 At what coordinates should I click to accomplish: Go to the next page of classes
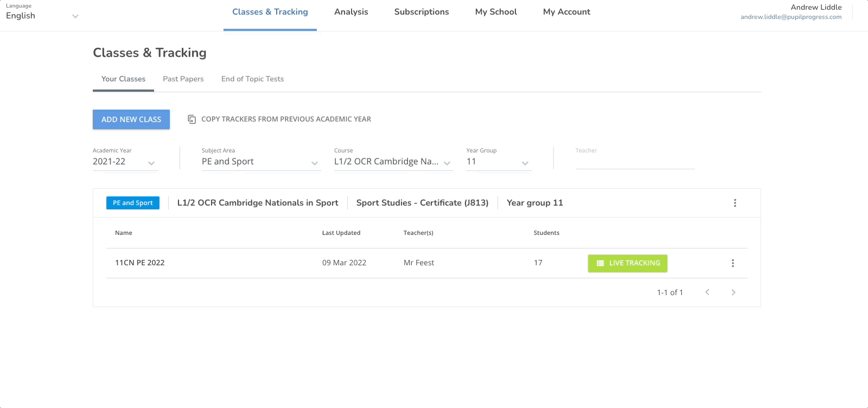[x=733, y=292]
